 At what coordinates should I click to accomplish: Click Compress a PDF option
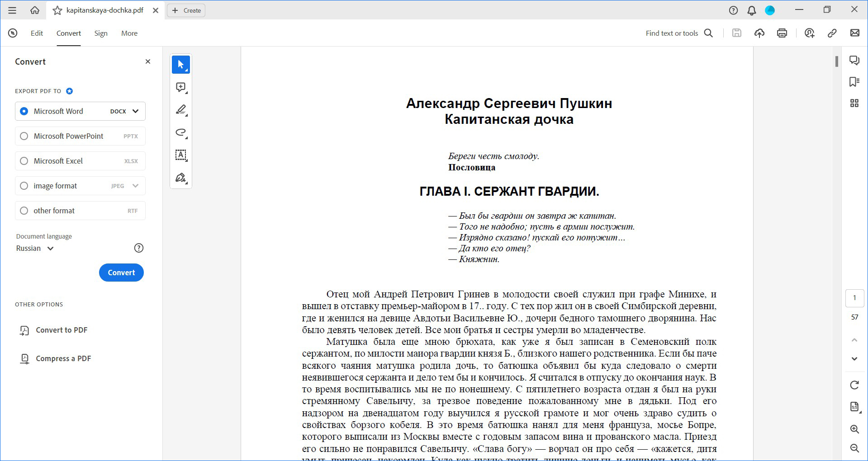(x=55, y=359)
